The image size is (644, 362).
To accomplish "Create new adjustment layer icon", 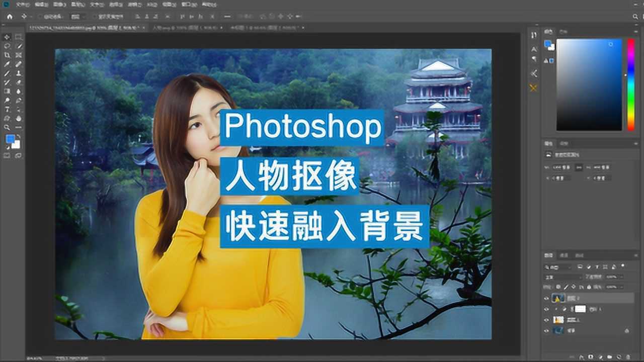I will (x=601, y=357).
